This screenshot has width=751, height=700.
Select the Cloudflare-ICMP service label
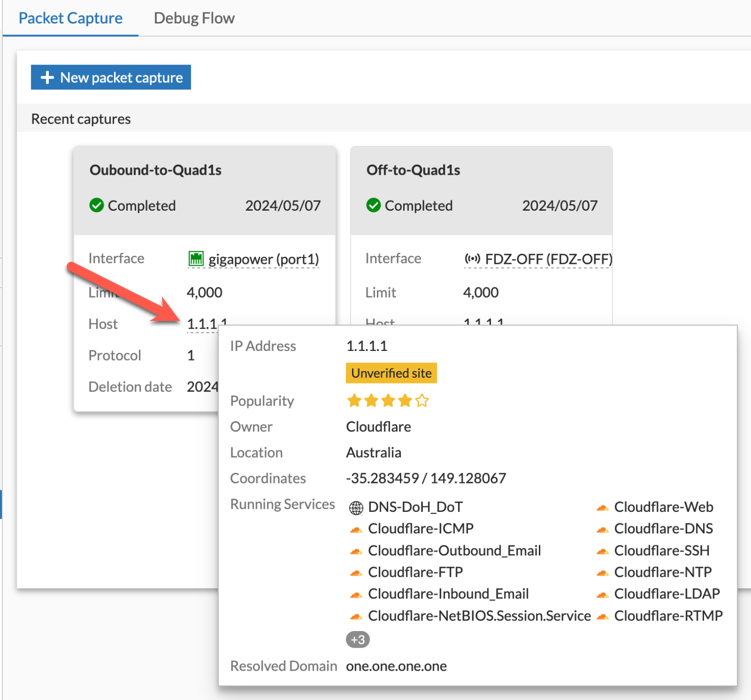point(421,528)
